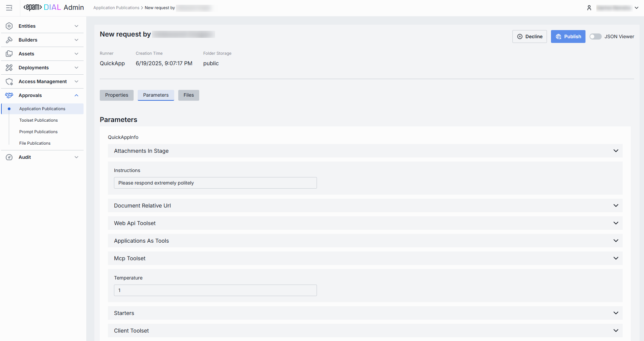Image resolution: width=644 pixels, height=341 pixels.
Task: Switch to the Properties tab
Action: (x=117, y=95)
